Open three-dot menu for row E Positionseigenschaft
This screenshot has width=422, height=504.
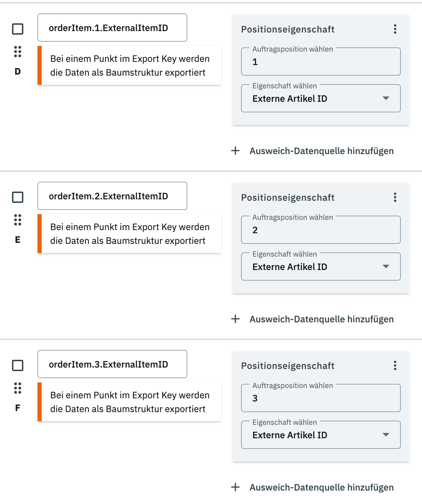tap(395, 197)
